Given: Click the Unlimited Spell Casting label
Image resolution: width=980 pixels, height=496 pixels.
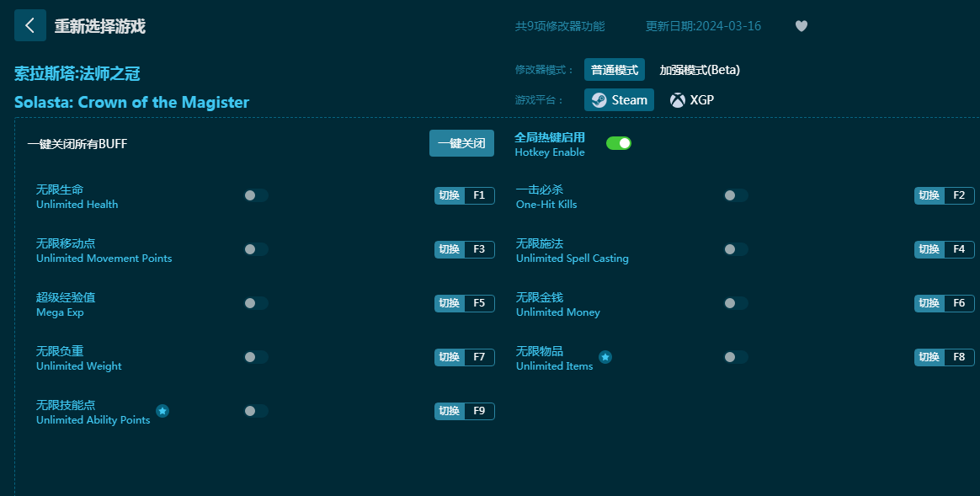Looking at the screenshot, I should (572, 259).
